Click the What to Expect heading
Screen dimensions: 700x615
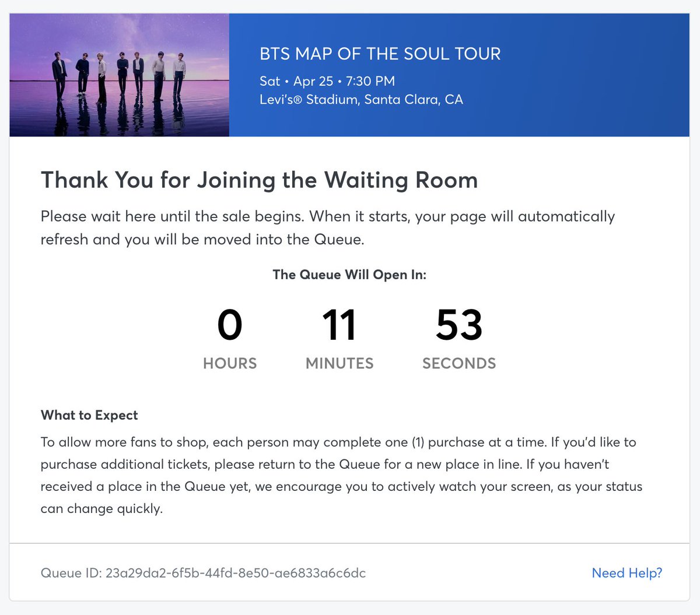point(89,415)
